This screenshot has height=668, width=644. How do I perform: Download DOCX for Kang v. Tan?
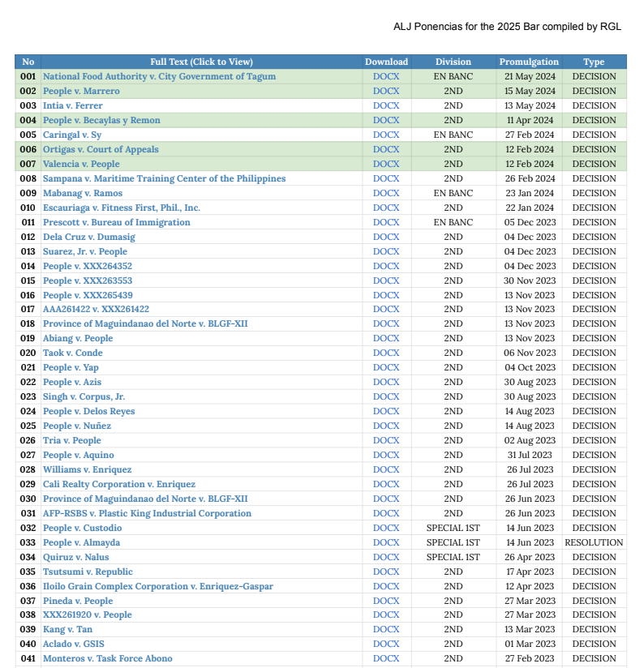[386, 630]
